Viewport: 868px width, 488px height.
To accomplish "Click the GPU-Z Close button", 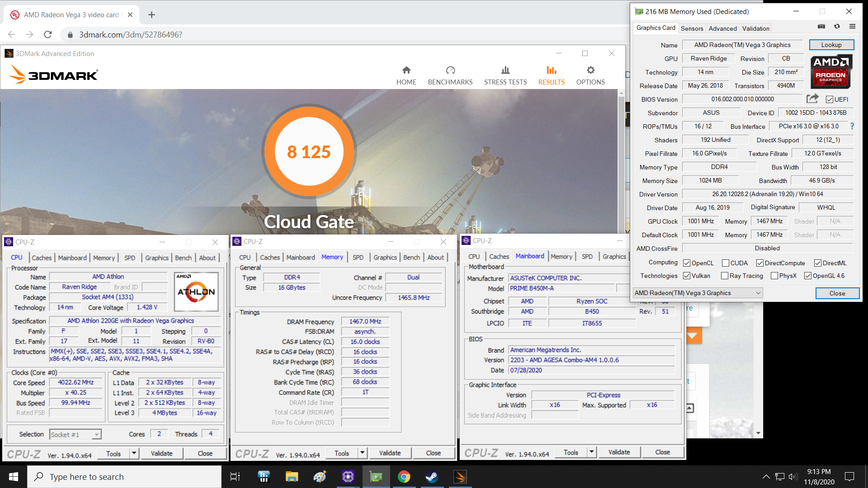I will point(837,293).
